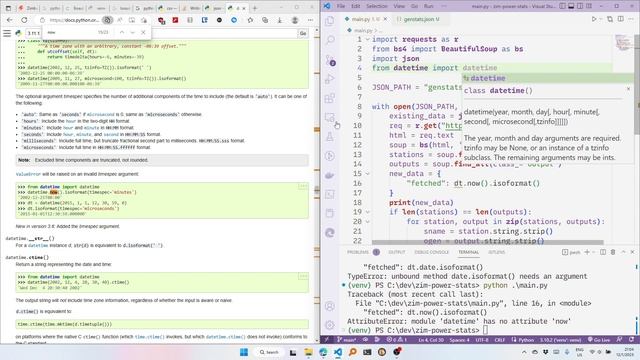Go to next find-on-page match
The height and width of the screenshot is (360, 640).
pyautogui.click(x=132, y=32)
